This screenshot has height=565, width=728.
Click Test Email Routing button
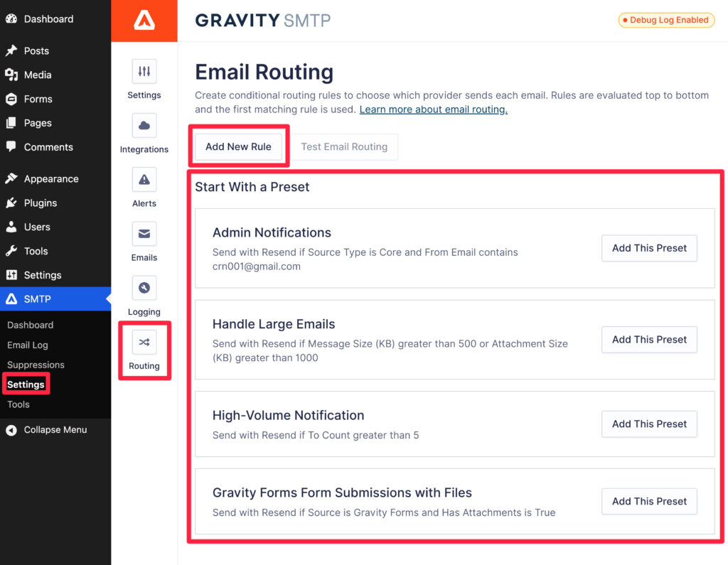344,146
